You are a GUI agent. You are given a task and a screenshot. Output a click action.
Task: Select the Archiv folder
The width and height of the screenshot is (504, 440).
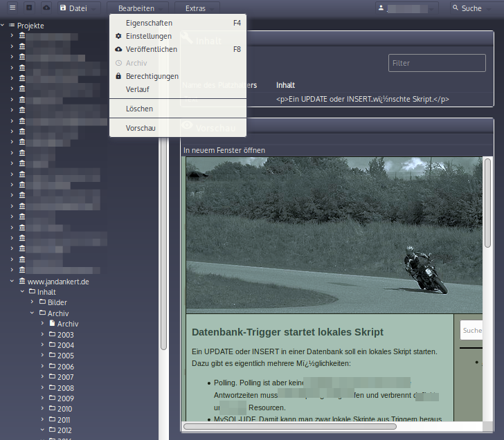point(58,313)
